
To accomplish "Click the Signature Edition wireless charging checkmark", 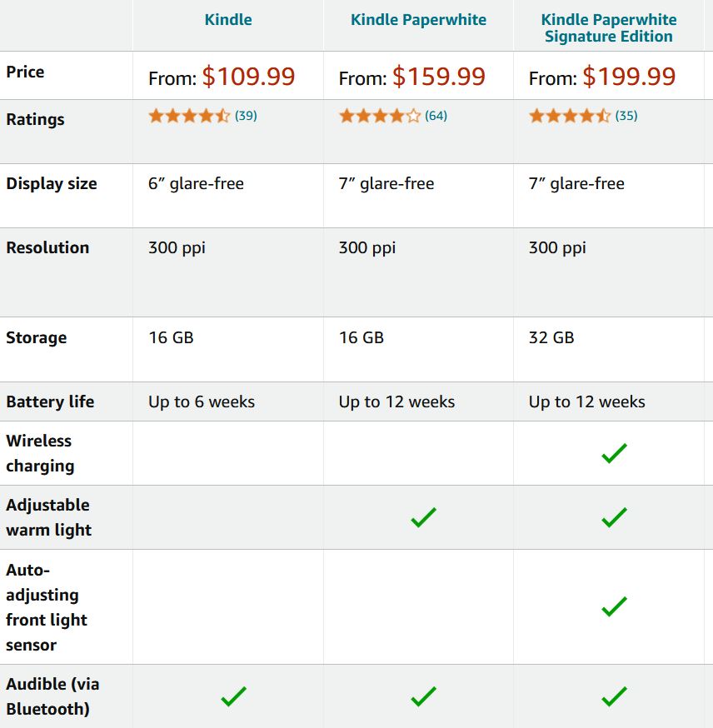I will [614, 454].
